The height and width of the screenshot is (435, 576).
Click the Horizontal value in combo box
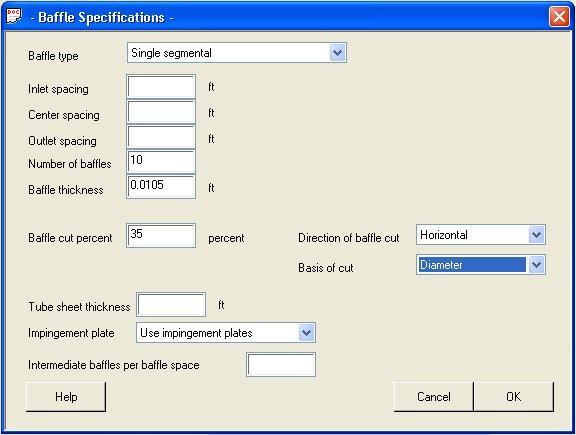pyautogui.click(x=444, y=235)
